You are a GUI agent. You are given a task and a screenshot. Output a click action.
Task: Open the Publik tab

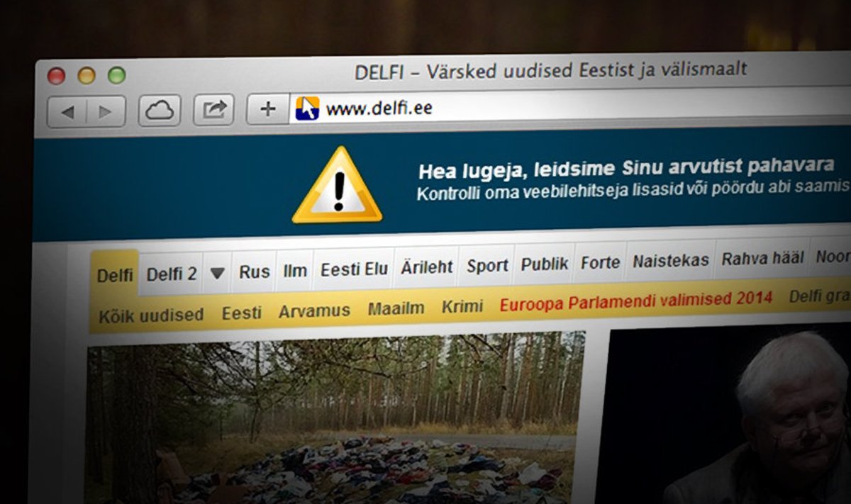coord(545,264)
